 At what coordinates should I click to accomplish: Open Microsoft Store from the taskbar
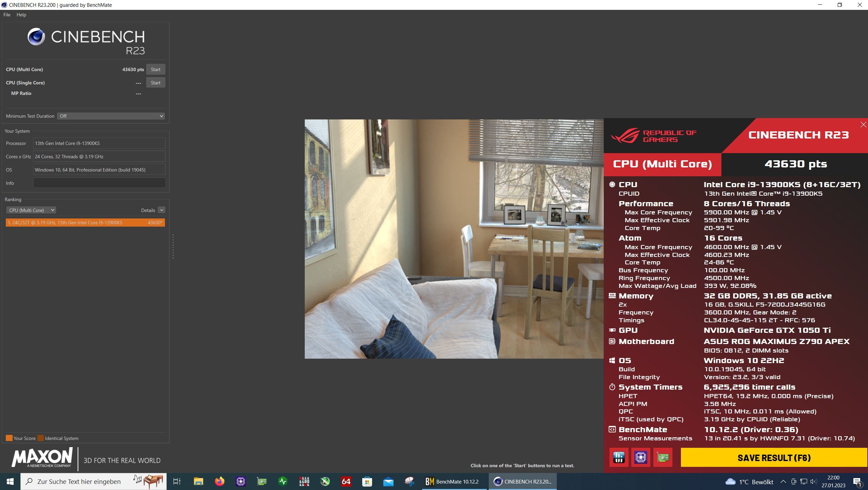click(367, 481)
